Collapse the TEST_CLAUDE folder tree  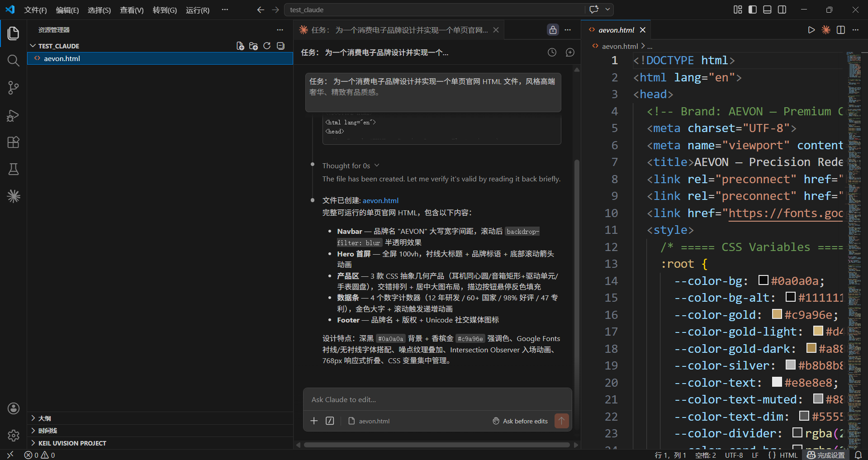pos(32,46)
